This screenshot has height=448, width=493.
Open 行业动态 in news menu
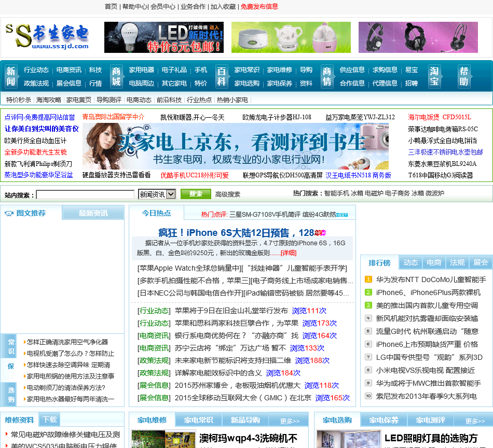(36, 70)
